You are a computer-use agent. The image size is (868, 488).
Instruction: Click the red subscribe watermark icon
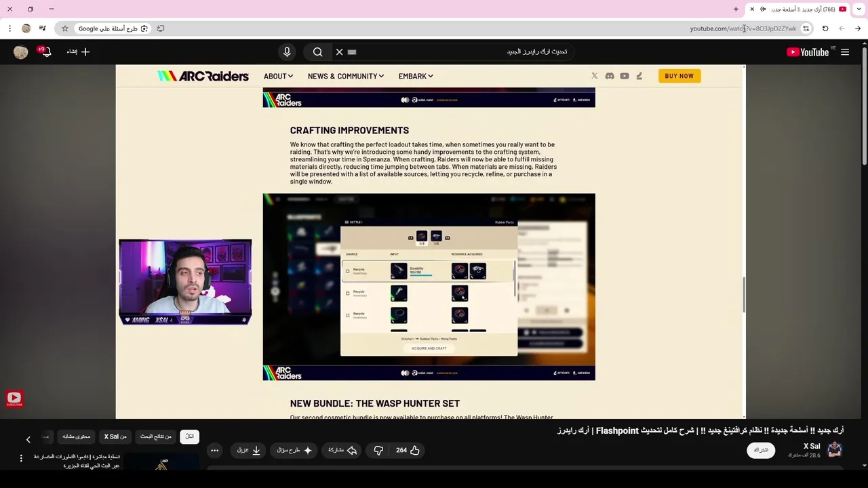click(14, 399)
